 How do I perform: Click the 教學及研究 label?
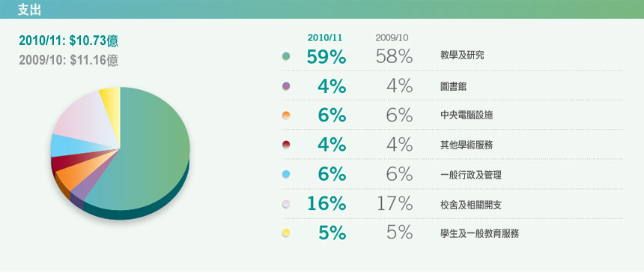click(461, 55)
